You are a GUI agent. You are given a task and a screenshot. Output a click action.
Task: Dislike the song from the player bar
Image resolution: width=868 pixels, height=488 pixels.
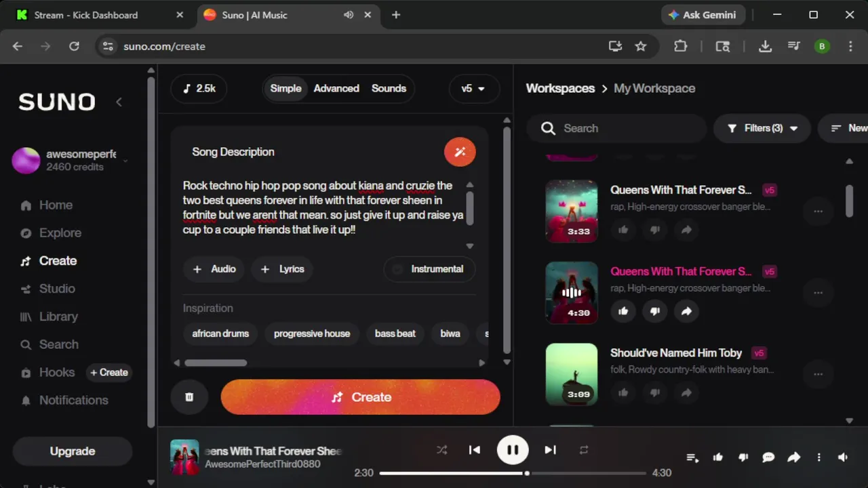pyautogui.click(x=743, y=457)
